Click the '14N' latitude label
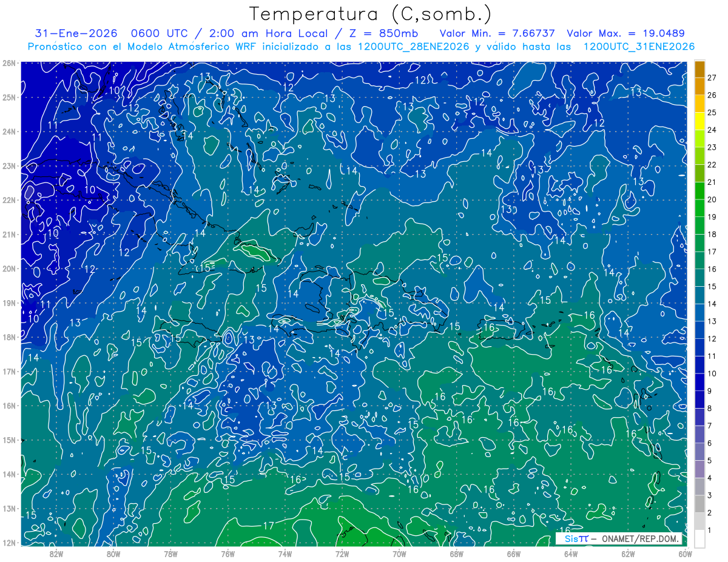Screen dimensions: 728x562 8,474
